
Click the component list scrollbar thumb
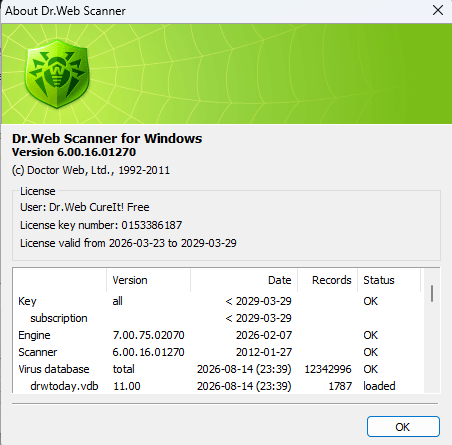(432, 293)
